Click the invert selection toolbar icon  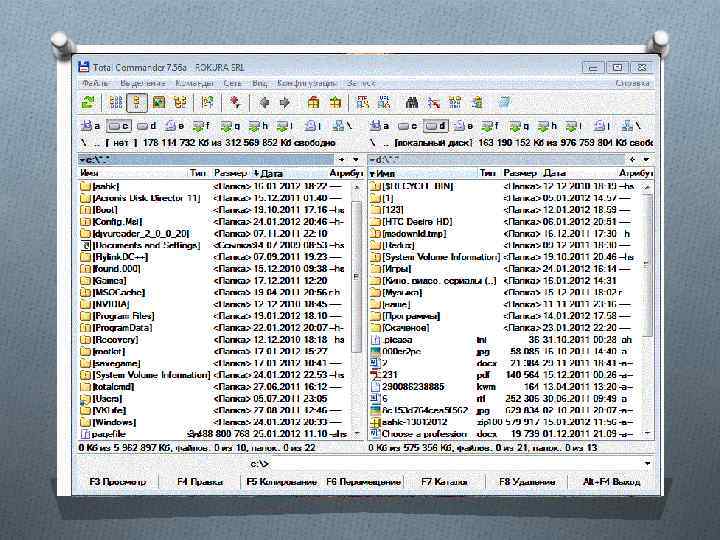point(208,102)
